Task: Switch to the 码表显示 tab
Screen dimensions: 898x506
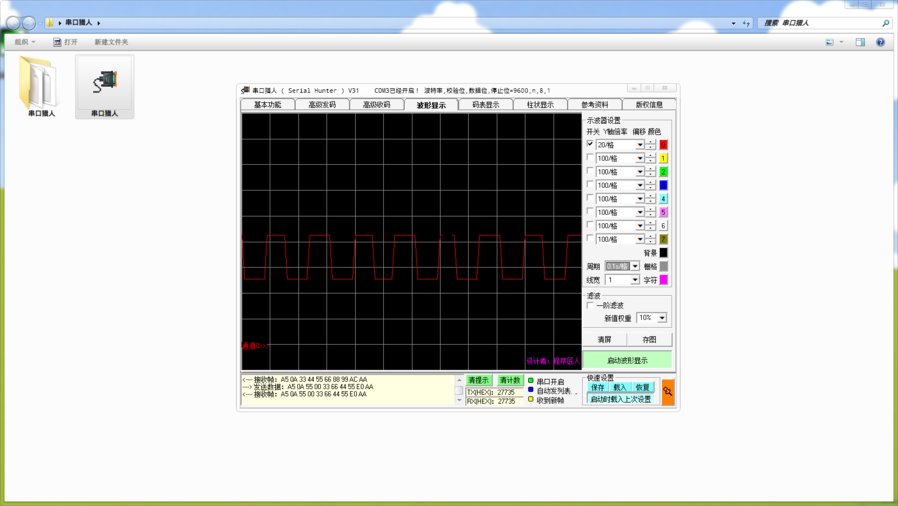Action: coord(486,105)
